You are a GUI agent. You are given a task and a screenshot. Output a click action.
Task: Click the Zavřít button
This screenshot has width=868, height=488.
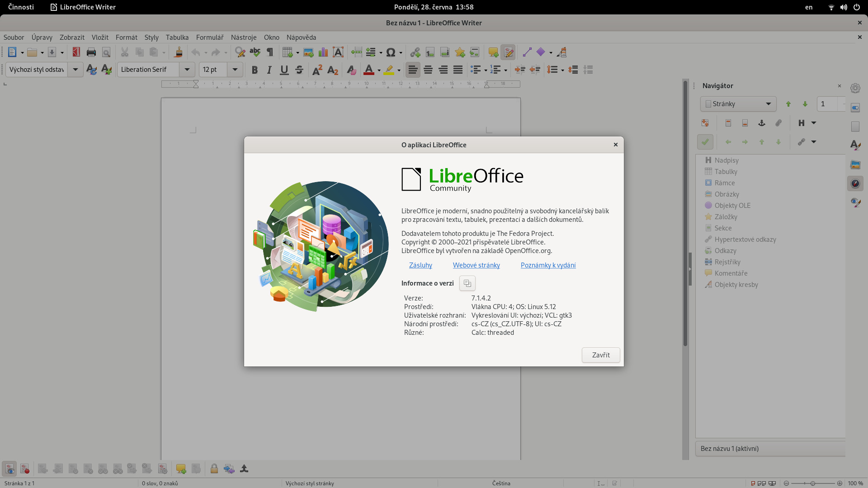tap(600, 355)
